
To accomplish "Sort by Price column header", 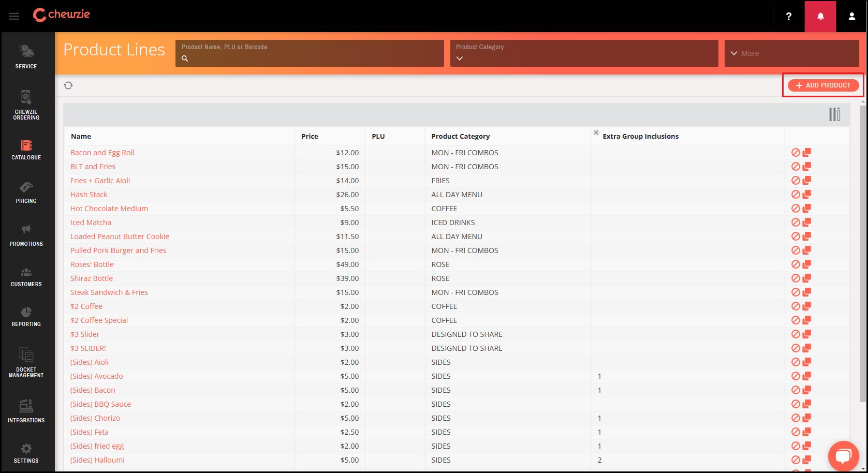I will point(310,136).
